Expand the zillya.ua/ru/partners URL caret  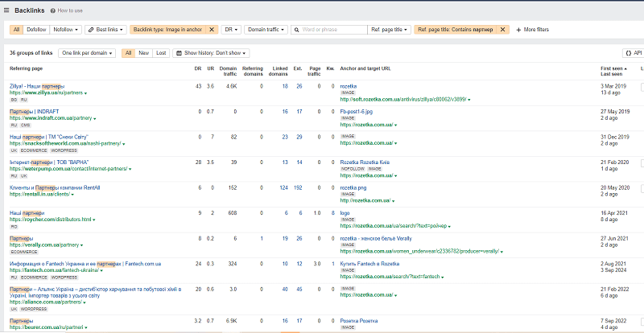tap(85, 93)
